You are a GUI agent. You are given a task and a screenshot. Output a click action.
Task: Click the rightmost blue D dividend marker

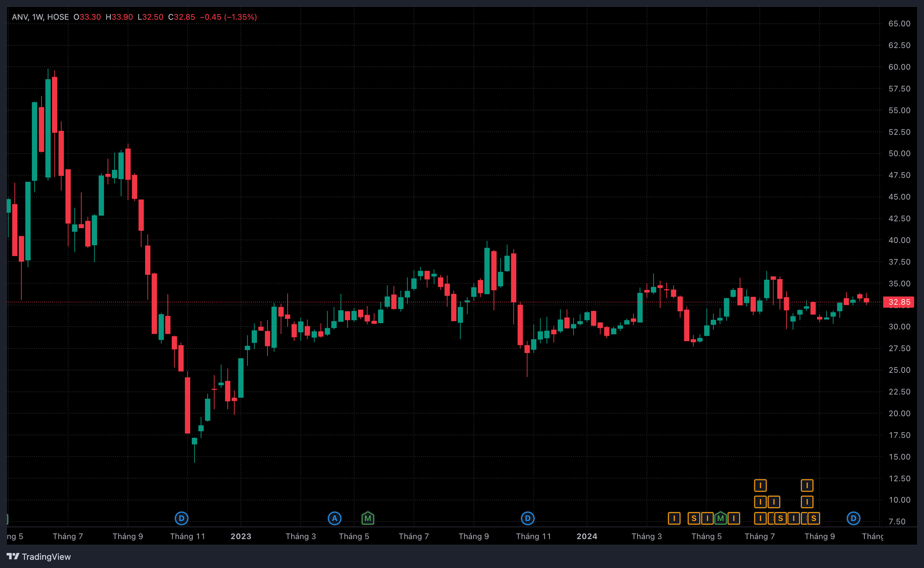[853, 519]
